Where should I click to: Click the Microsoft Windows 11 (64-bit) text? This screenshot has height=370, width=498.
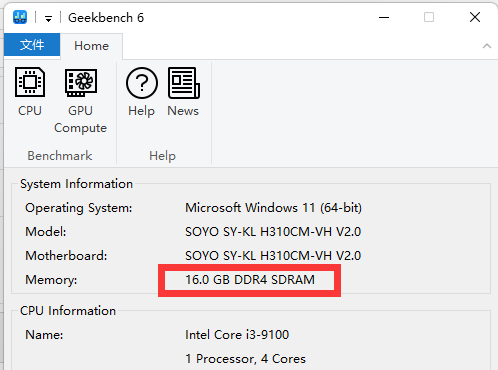tap(273, 208)
